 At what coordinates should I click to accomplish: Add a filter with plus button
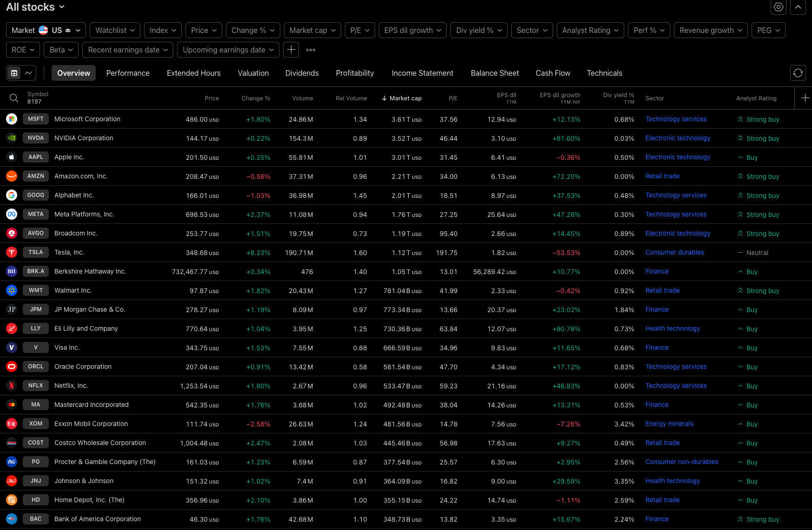point(291,50)
